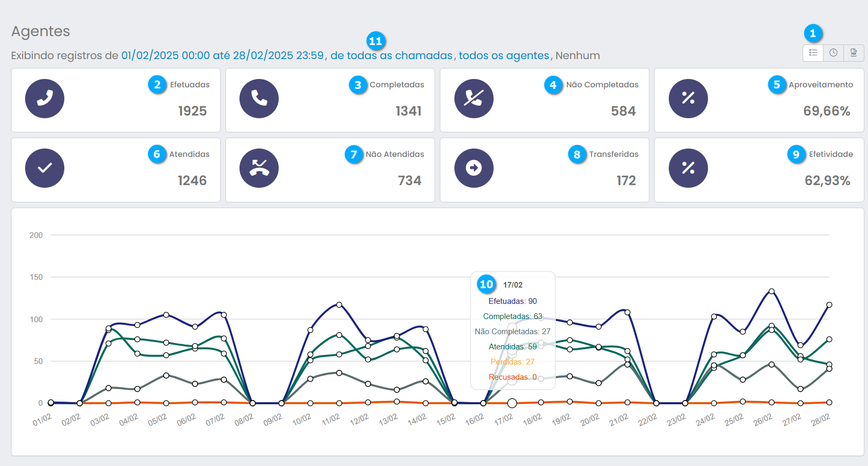Click the Atendidas checkmark icon
Viewport: 868px width, 466px height.
pos(45,168)
